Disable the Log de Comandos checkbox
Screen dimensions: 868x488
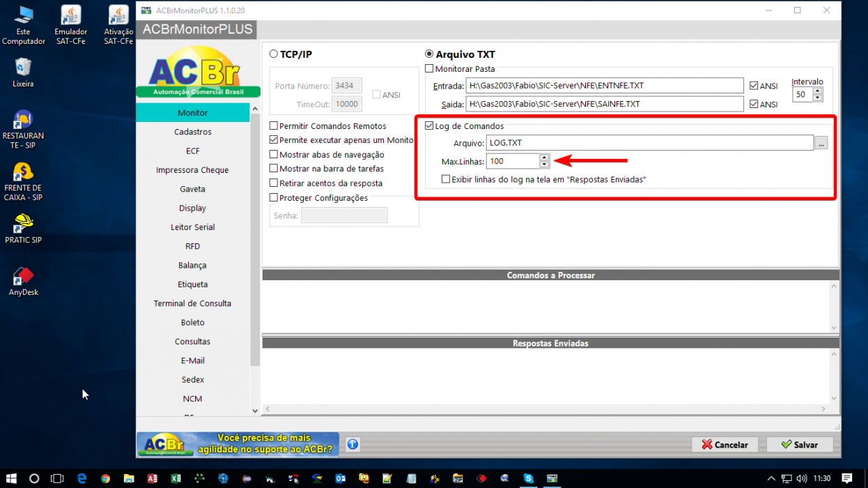click(429, 126)
